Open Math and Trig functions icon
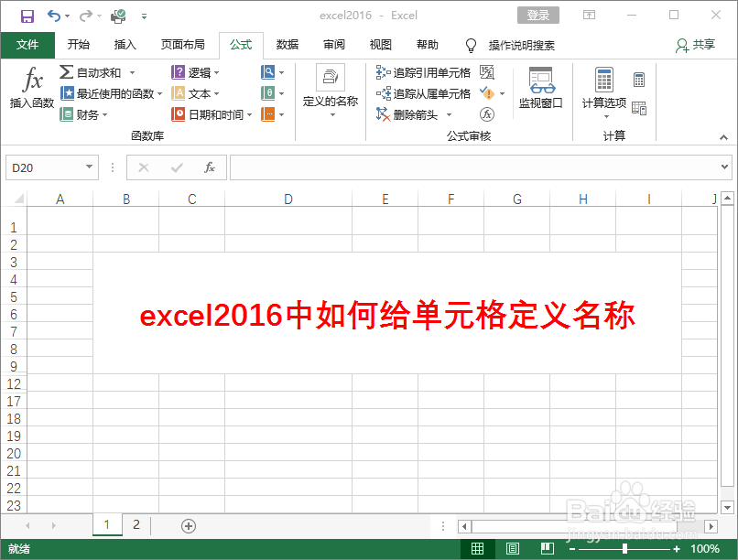This screenshot has height=560, width=738. (x=268, y=93)
